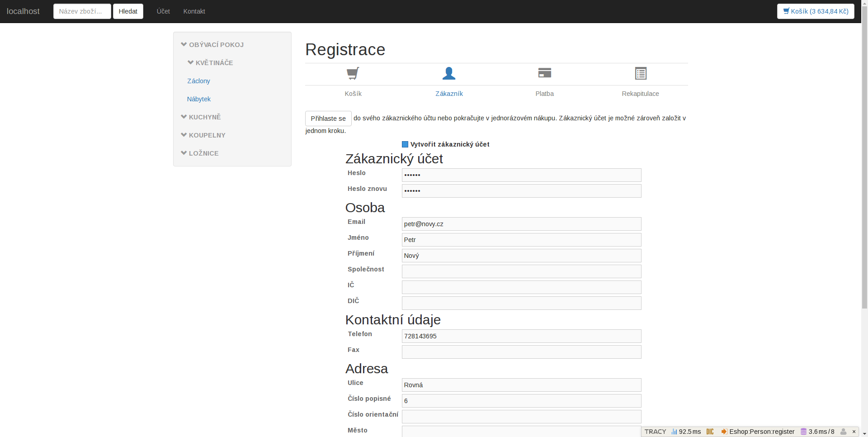
Task: Open Tracy execution time panel
Action: (x=686, y=432)
